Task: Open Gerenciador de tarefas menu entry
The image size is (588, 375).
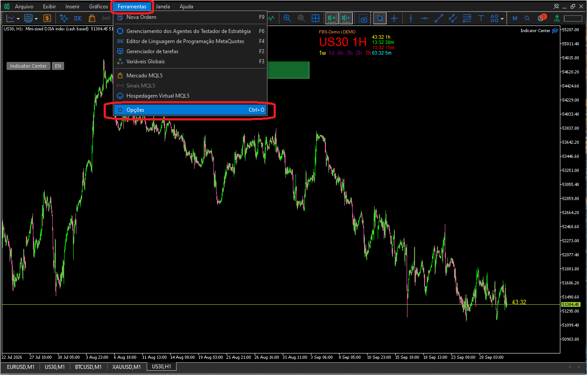Action: pos(190,51)
